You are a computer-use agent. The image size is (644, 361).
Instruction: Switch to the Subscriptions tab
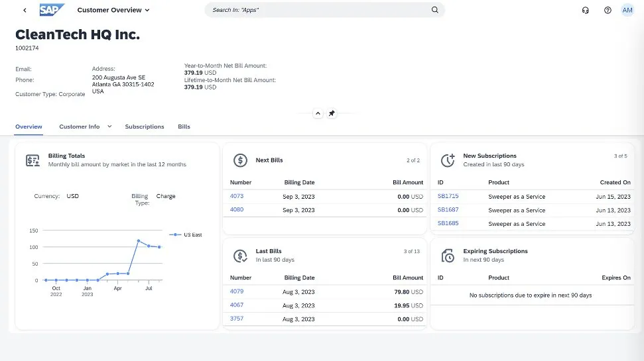(145, 127)
